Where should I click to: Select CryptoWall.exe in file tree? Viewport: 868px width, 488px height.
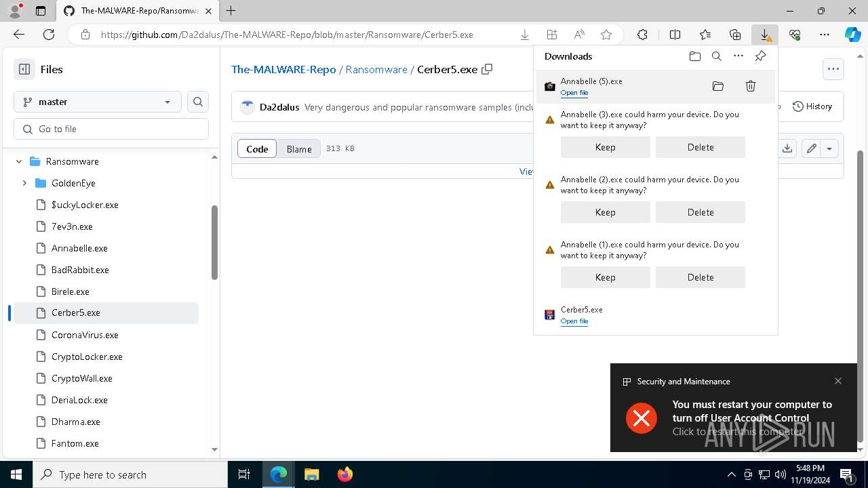(x=82, y=378)
